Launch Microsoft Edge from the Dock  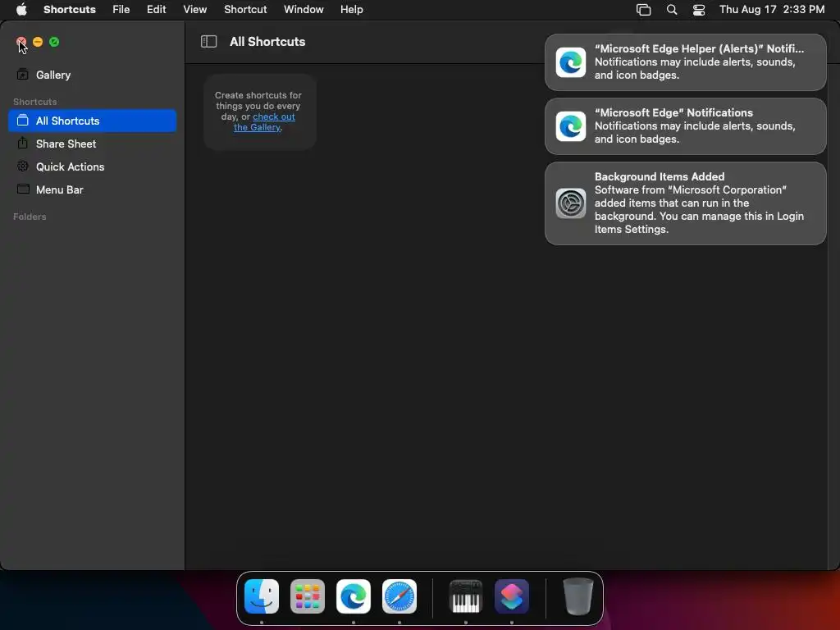tap(354, 596)
